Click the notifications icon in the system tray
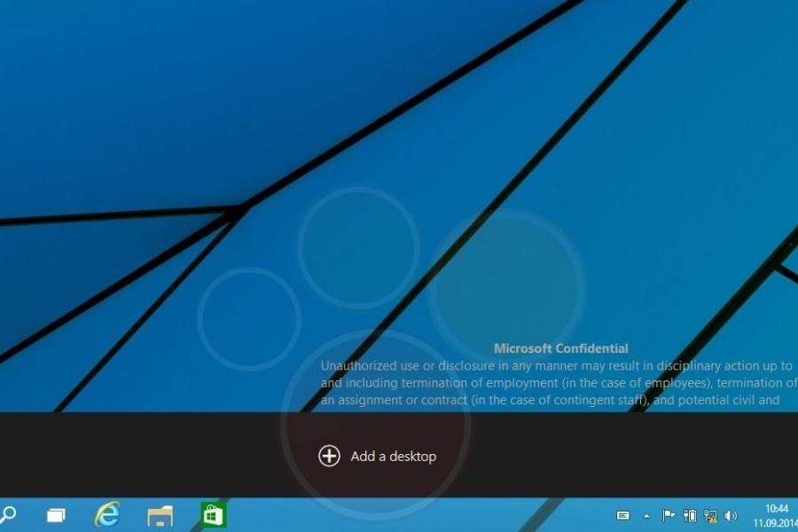798x532 pixels. [x=622, y=515]
